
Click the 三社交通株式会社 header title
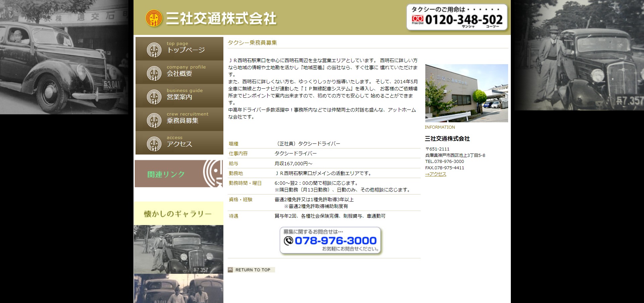(x=221, y=18)
